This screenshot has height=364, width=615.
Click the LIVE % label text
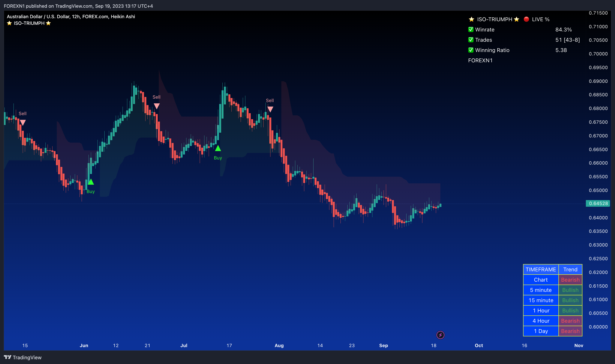(541, 19)
